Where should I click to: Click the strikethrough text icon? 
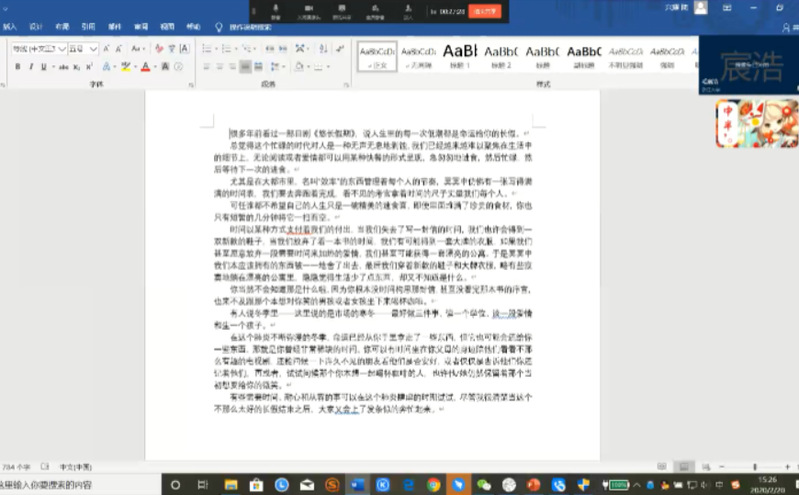click(61, 67)
